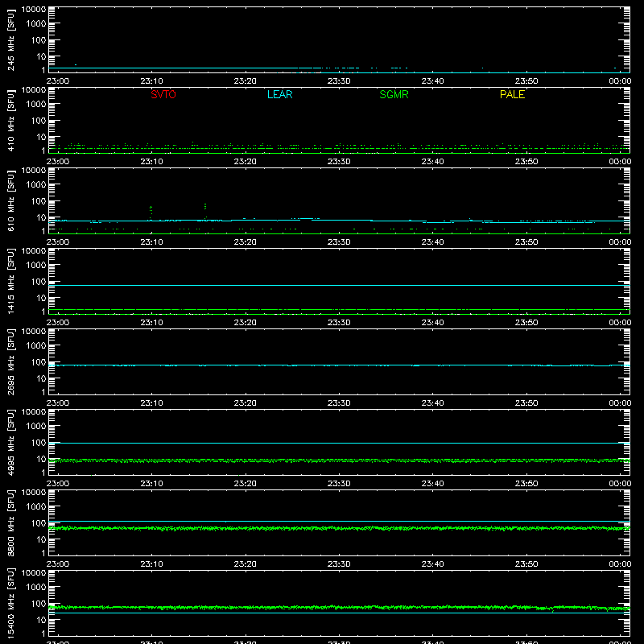Click the 23:20 tick label under the 4995 MHz plot
This screenshot has height=644, width=644.
click(246, 484)
